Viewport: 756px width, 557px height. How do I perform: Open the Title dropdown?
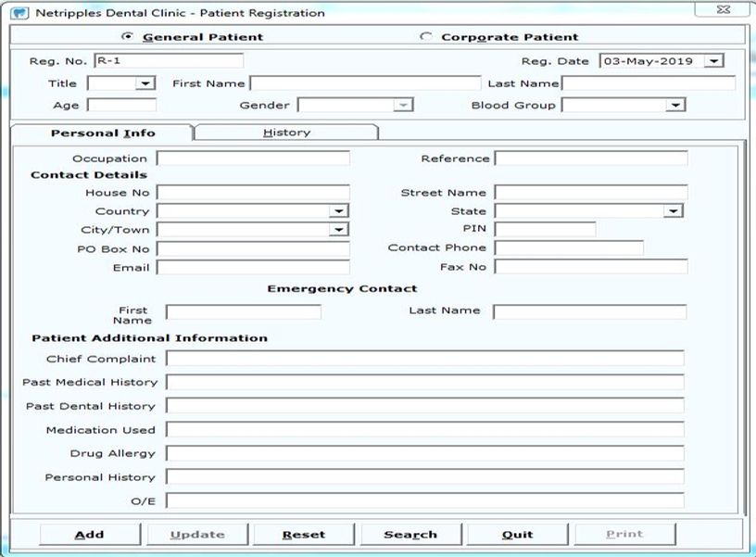[x=145, y=83]
